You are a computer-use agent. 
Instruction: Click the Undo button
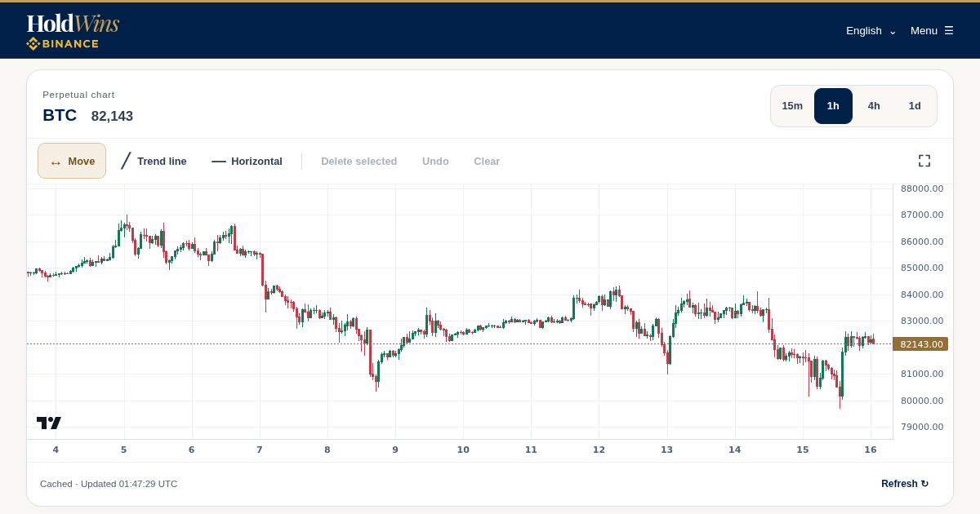435,161
